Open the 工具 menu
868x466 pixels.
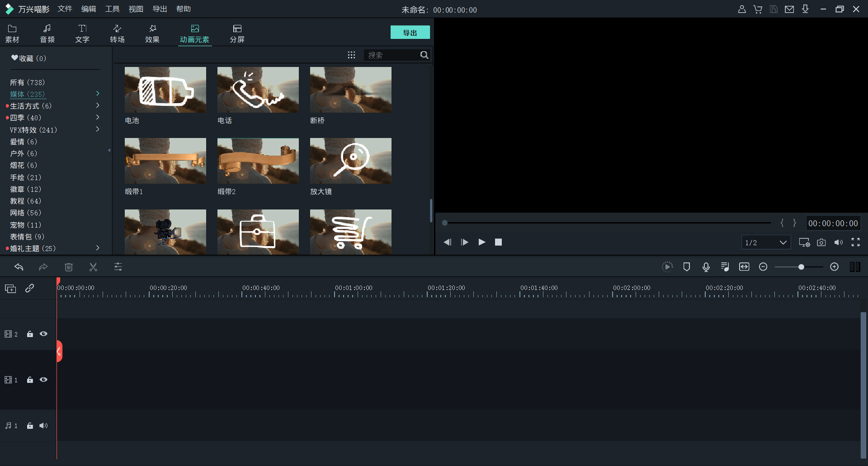[112, 9]
